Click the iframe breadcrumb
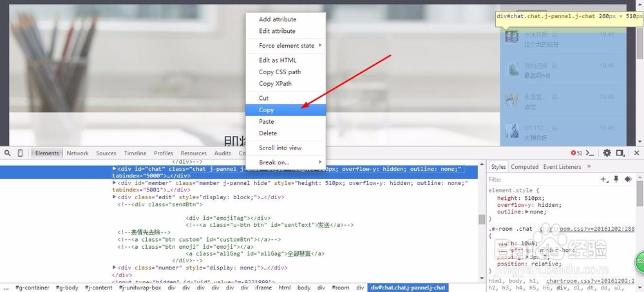 pos(263,287)
